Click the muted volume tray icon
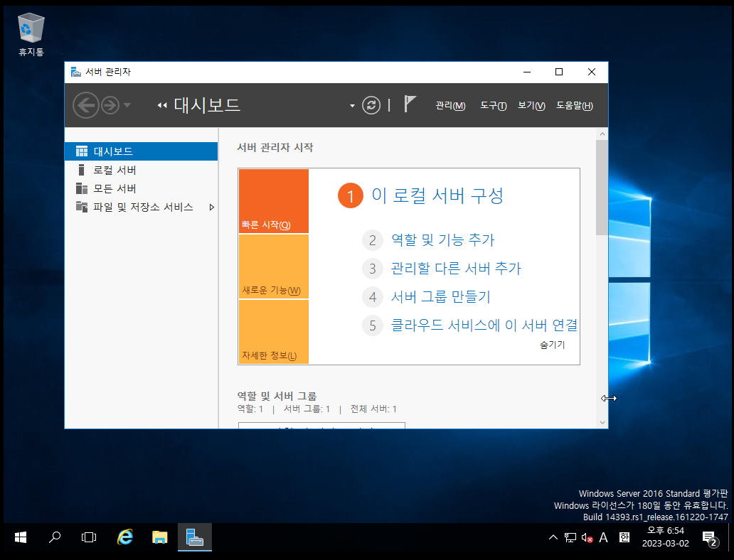 tap(587, 538)
